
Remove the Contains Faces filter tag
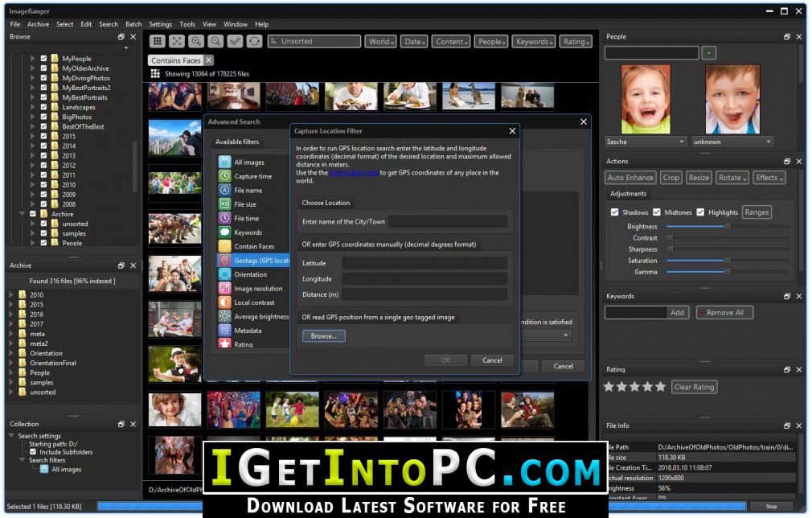[208, 60]
